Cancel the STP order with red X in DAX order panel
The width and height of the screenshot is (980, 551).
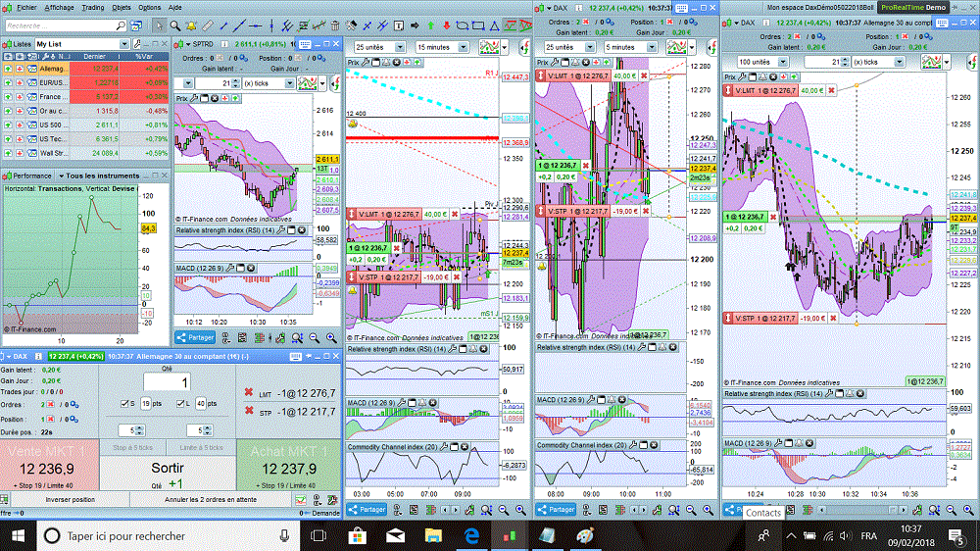pyautogui.click(x=248, y=411)
